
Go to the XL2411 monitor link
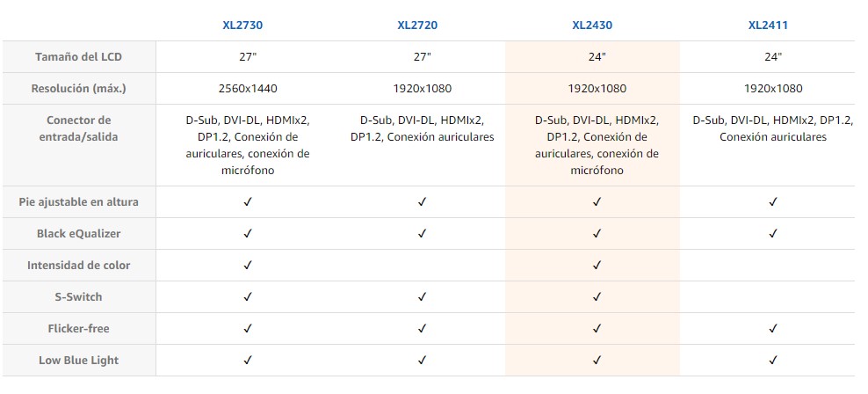(768, 26)
